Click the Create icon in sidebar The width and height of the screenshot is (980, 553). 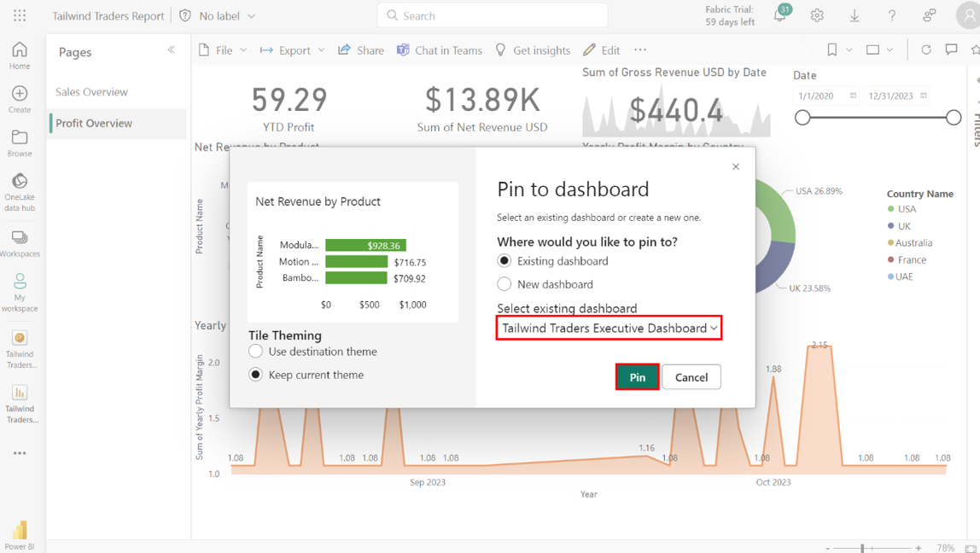[20, 94]
